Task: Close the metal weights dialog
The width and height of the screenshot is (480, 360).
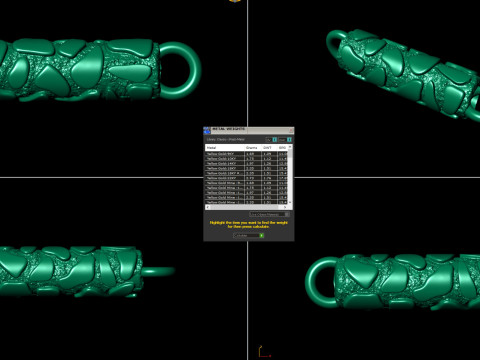Action: pos(291,130)
